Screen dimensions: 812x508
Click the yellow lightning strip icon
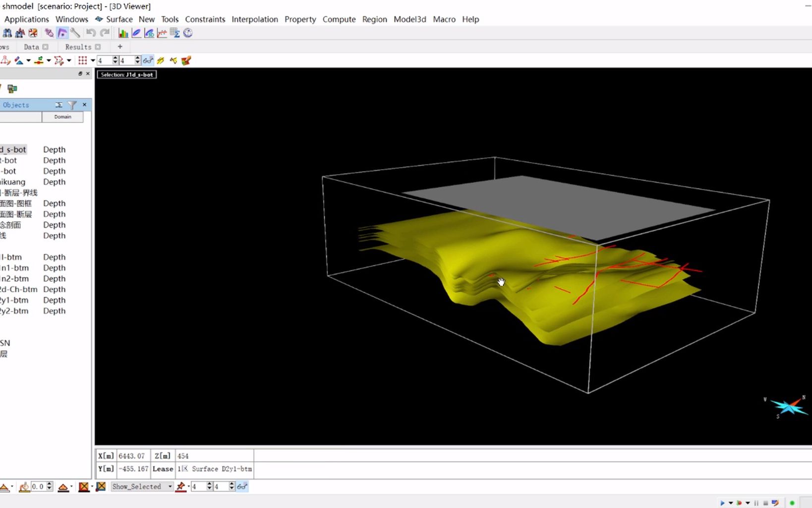tap(161, 61)
